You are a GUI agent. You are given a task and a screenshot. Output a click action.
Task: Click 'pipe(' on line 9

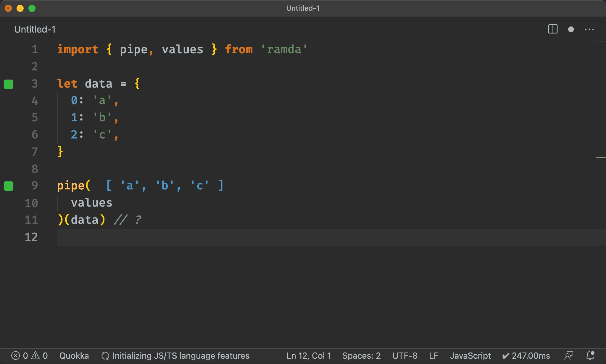point(74,186)
